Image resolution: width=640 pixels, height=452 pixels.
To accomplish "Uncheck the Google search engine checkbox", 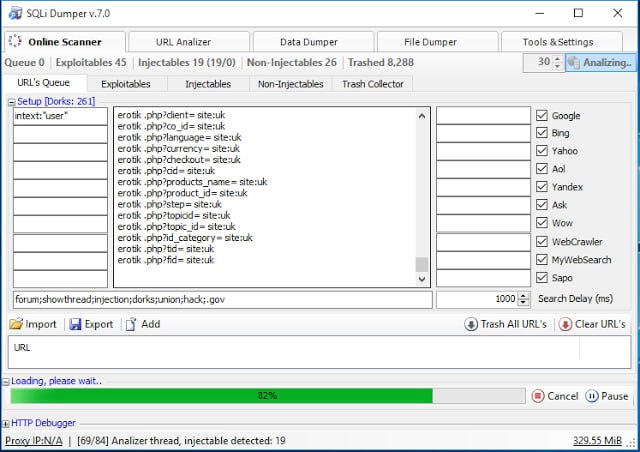I will point(542,115).
